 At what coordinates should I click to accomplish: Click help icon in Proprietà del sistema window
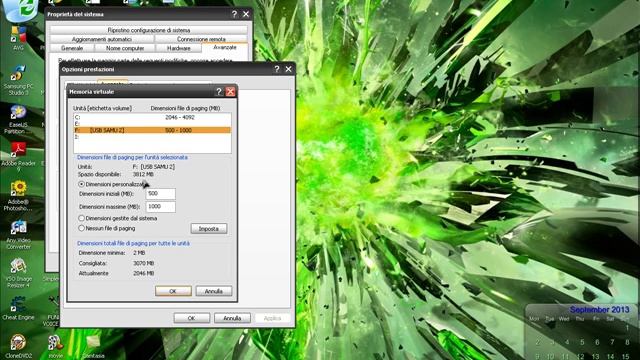(x=234, y=14)
